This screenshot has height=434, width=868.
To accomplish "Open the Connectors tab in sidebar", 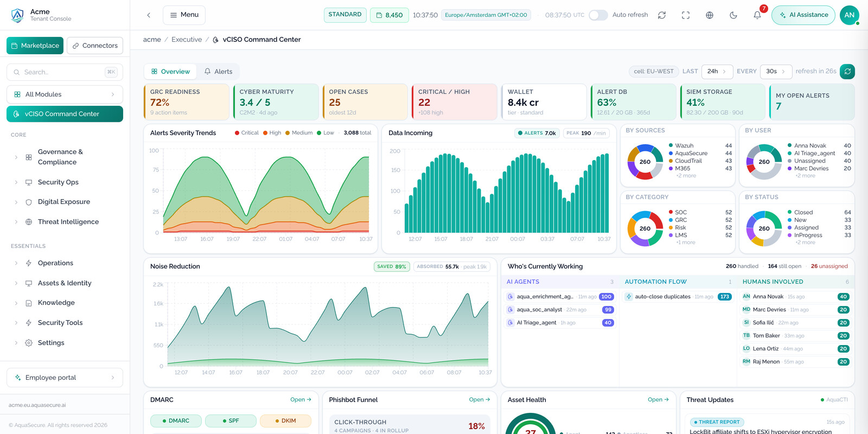I will click(x=95, y=46).
